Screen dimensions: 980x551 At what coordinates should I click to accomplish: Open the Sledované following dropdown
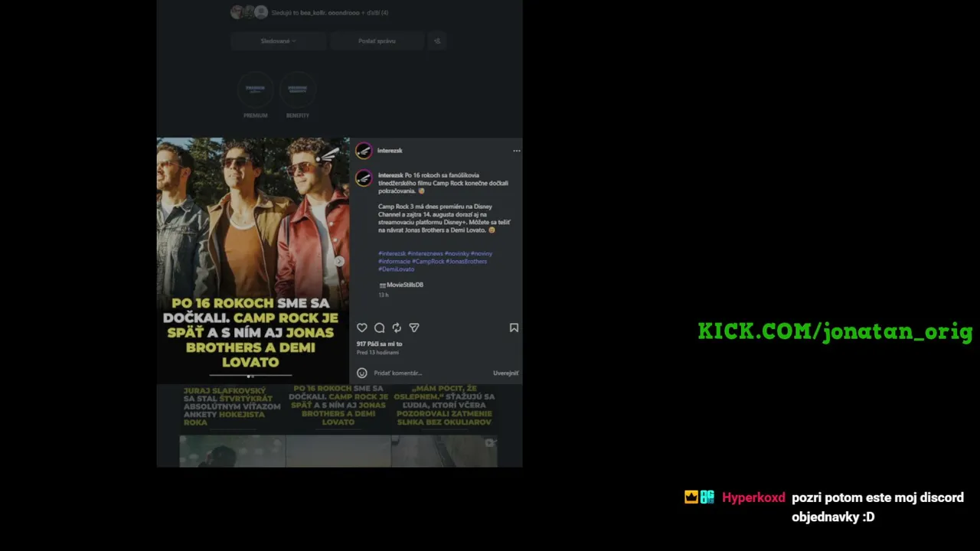278,41
